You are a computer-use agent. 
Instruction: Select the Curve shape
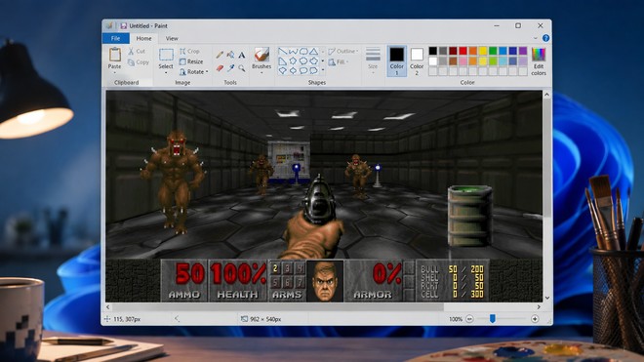[293, 52]
